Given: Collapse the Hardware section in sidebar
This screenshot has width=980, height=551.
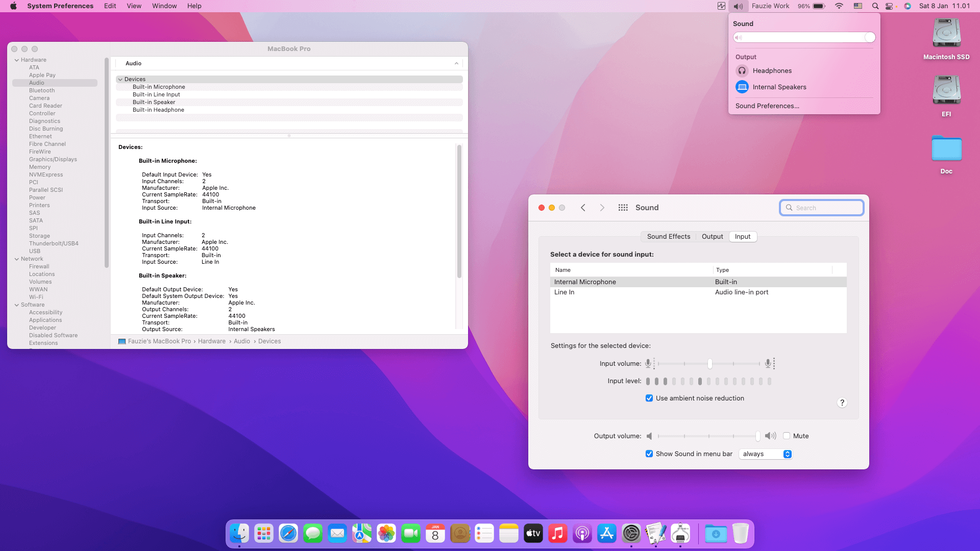Looking at the screenshot, I should coord(17,60).
